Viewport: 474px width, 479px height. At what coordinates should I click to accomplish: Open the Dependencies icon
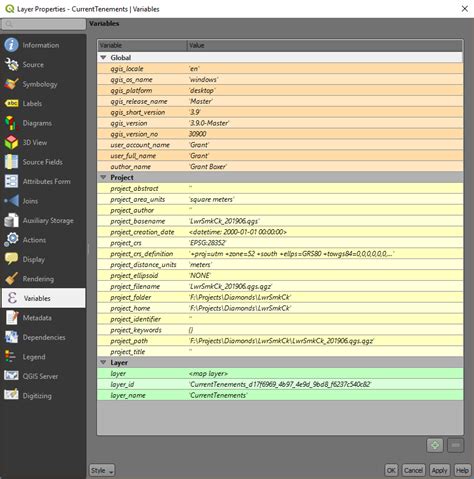click(x=11, y=337)
